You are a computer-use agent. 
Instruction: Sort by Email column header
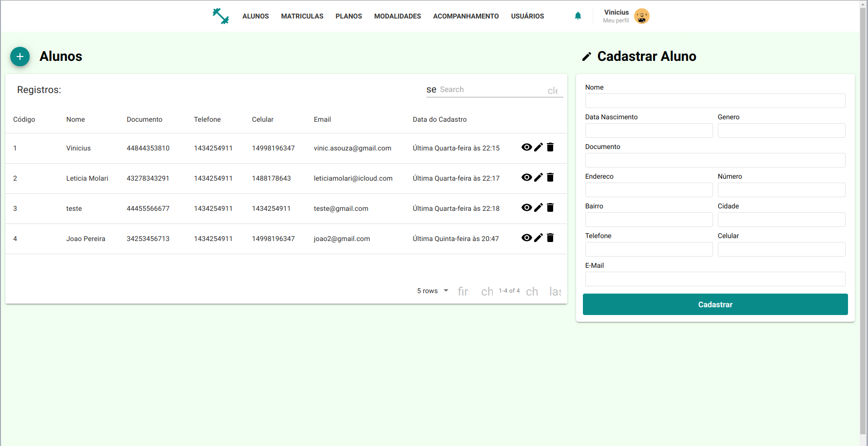(322, 119)
